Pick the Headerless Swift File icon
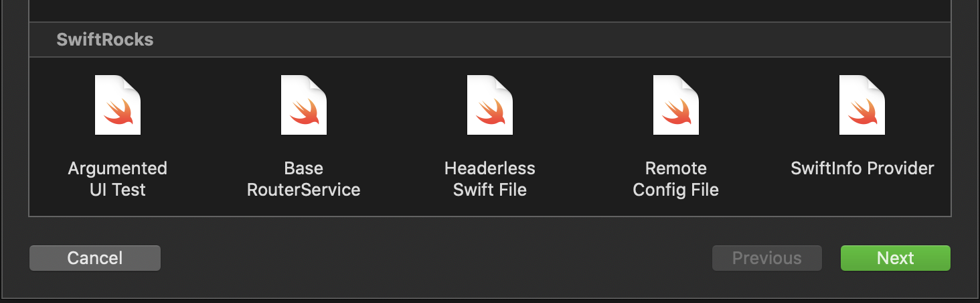980x303 pixels. pos(490,105)
